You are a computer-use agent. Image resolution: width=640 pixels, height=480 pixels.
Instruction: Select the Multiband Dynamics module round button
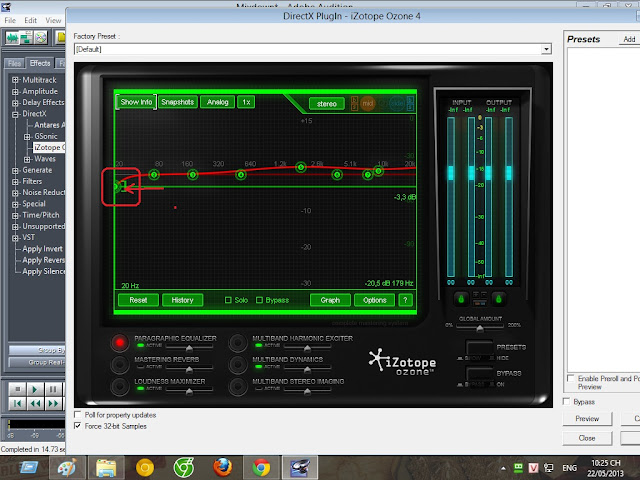238,364
